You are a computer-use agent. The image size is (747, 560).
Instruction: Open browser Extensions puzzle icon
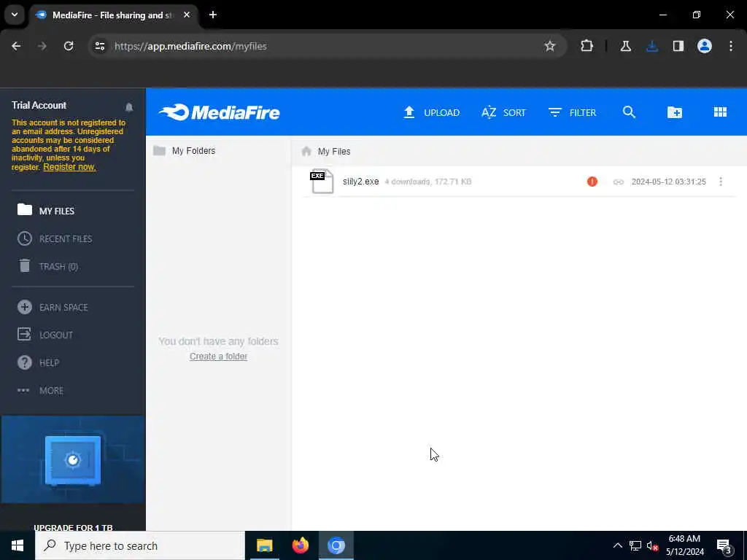tap(587, 46)
